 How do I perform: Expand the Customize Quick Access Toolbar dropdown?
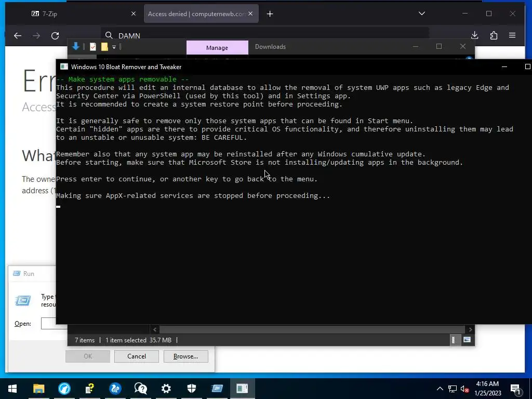[114, 47]
